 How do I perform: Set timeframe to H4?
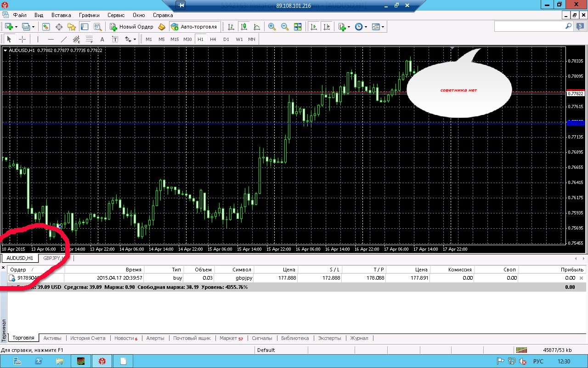click(213, 39)
